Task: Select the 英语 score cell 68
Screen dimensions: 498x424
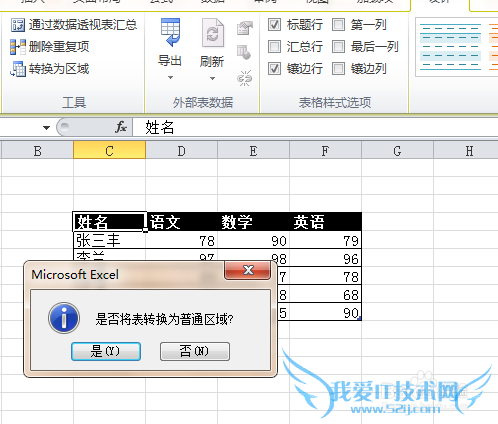Action: [x=326, y=294]
